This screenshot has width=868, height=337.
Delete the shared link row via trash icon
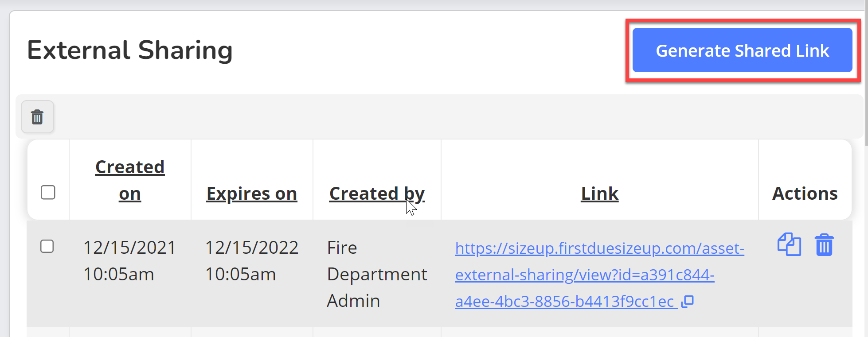pos(824,245)
